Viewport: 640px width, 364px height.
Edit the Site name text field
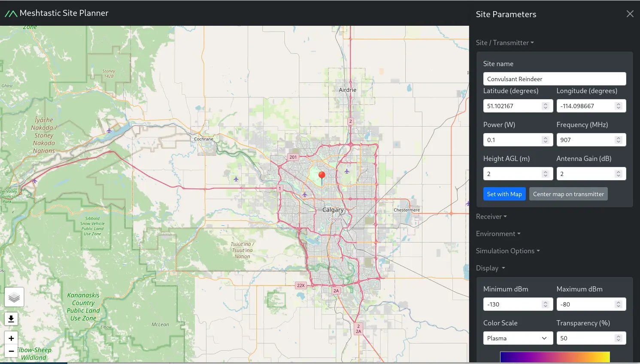click(554, 79)
